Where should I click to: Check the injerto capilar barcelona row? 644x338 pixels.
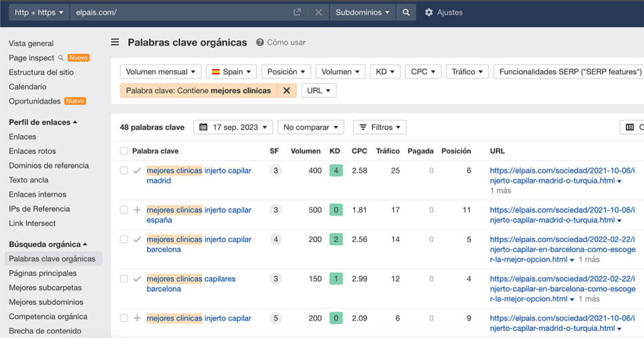point(124,239)
